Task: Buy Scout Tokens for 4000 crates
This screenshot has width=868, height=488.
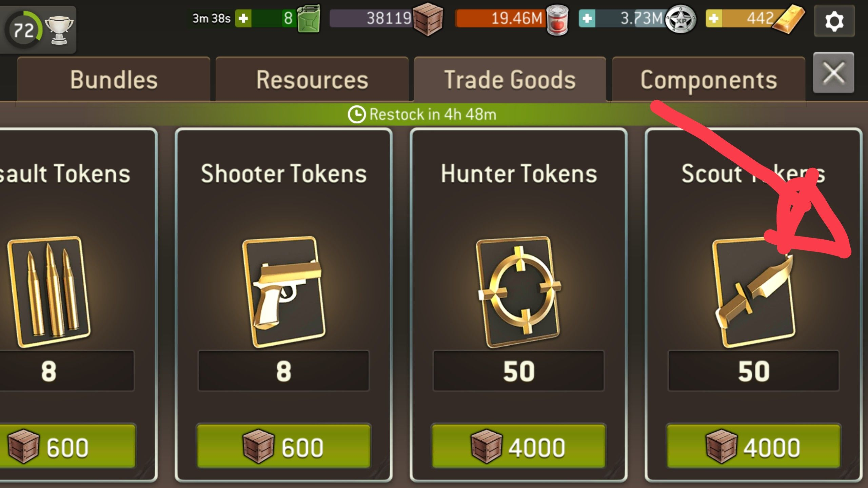Action: coord(753,446)
